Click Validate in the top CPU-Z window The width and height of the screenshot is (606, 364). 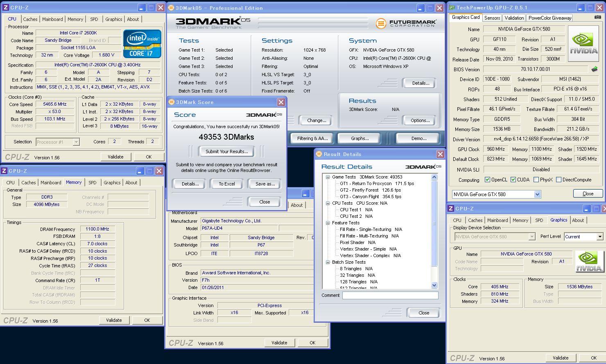(x=115, y=157)
